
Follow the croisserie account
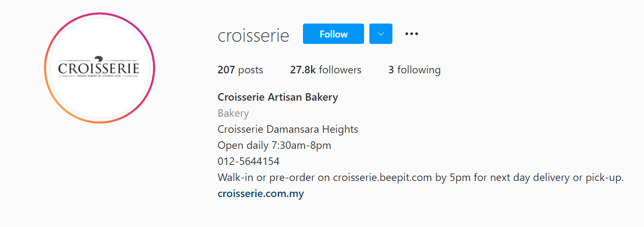click(334, 34)
